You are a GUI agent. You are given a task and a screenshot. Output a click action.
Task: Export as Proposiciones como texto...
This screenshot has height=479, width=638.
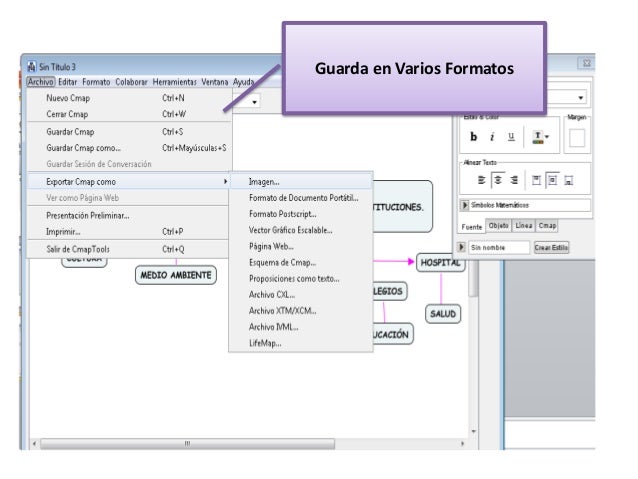coord(301,278)
